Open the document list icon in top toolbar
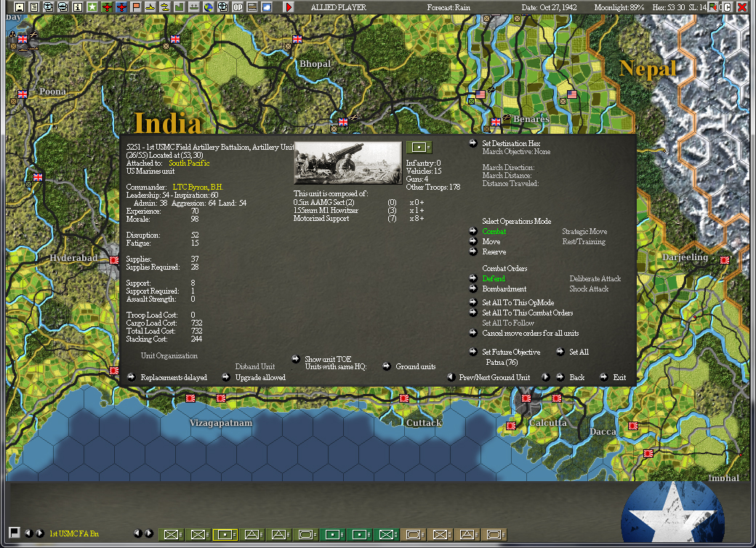 tap(33, 7)
